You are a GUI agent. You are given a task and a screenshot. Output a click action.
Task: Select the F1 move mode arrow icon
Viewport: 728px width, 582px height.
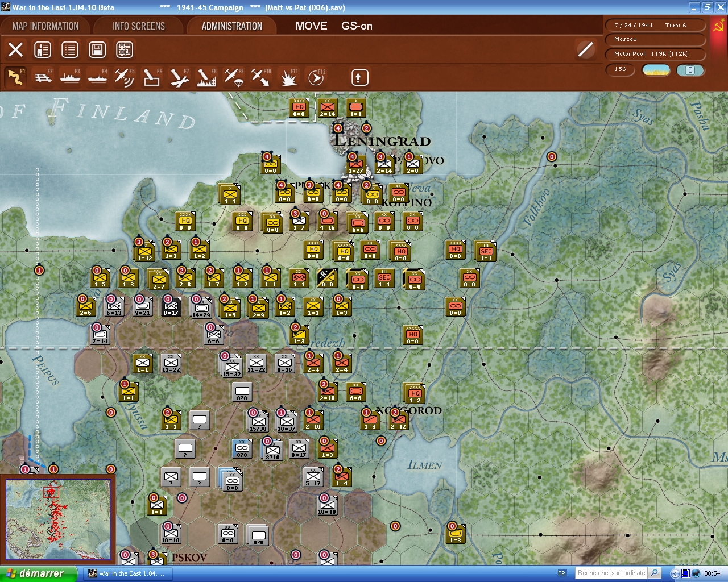(x=16, y=77)
